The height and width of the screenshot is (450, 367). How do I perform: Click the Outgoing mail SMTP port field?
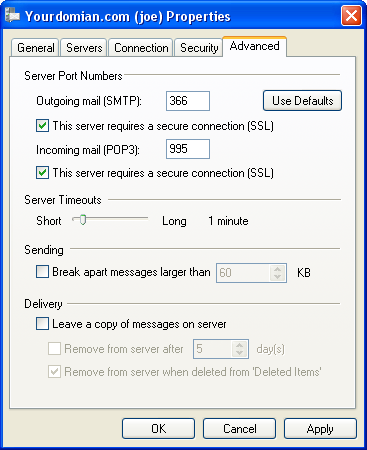pos(188,101)
